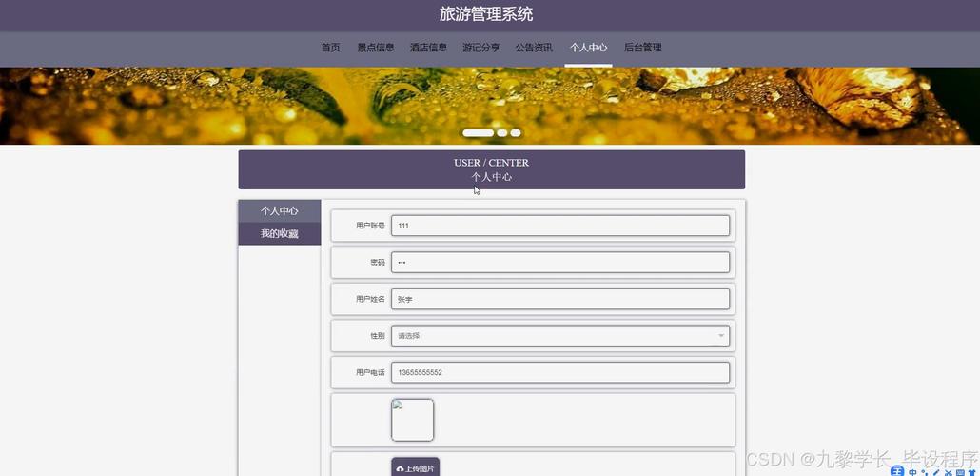Focus the 用户姓名 field with 张宇
The image size is (980, 476).
pos(560,299)
